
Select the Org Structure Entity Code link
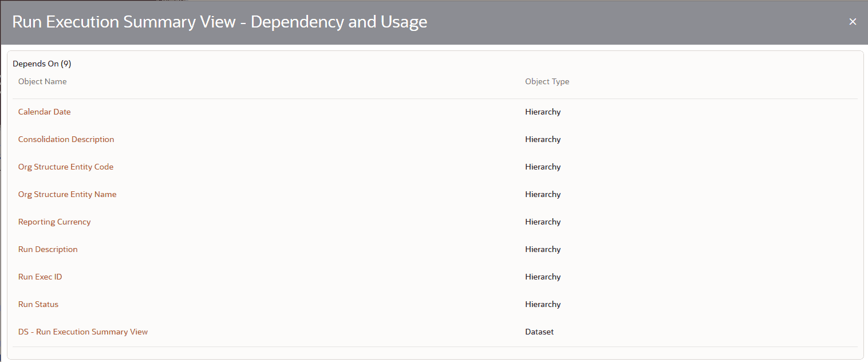(x=65, y=167)
